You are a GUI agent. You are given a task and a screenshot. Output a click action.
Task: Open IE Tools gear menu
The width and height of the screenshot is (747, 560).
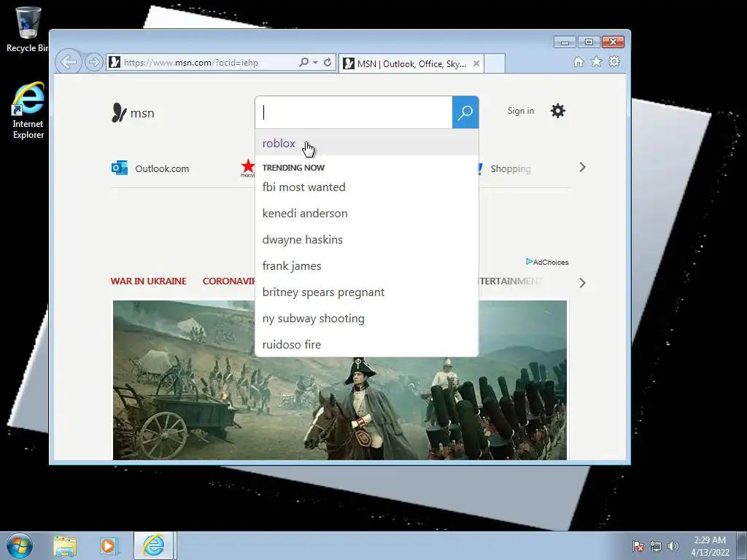(614, 61)
